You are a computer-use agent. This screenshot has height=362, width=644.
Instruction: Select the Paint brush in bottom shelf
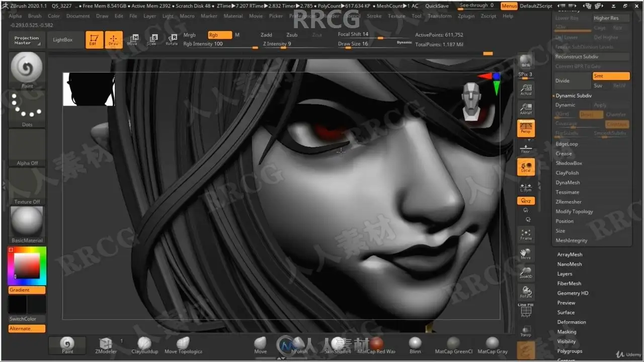click(x=67, y=345)
